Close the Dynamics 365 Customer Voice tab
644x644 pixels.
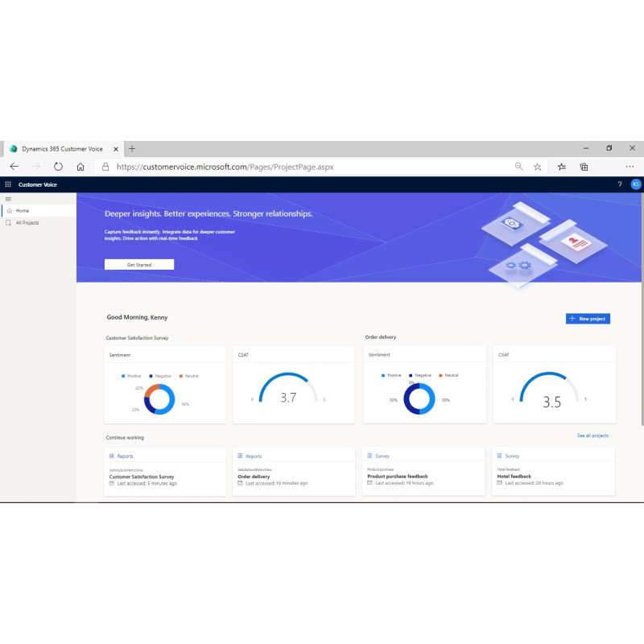tap(116, 149)
